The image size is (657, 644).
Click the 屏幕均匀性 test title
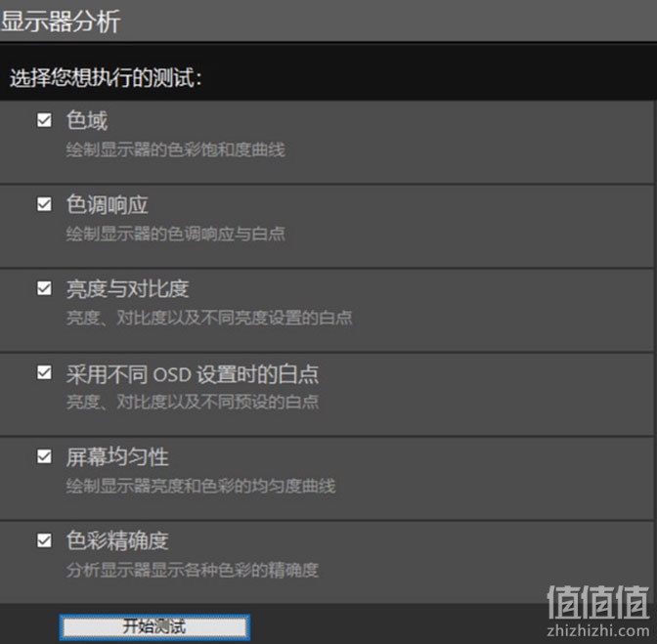click(x=117, y=456)
